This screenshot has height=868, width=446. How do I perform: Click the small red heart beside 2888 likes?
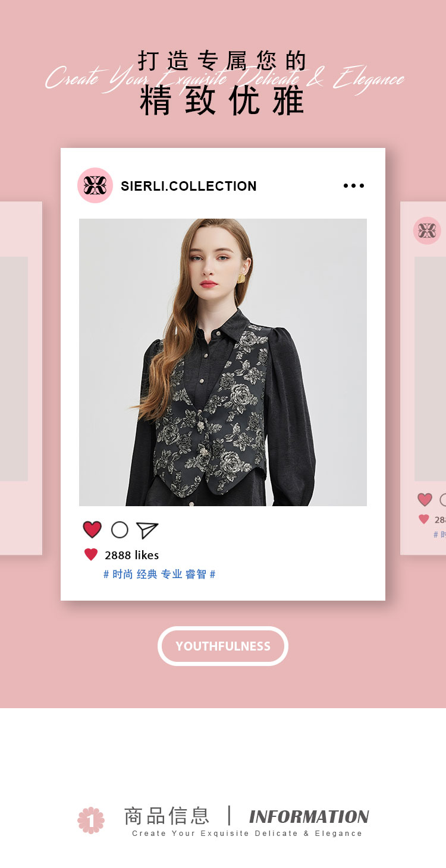click(91, 555)
